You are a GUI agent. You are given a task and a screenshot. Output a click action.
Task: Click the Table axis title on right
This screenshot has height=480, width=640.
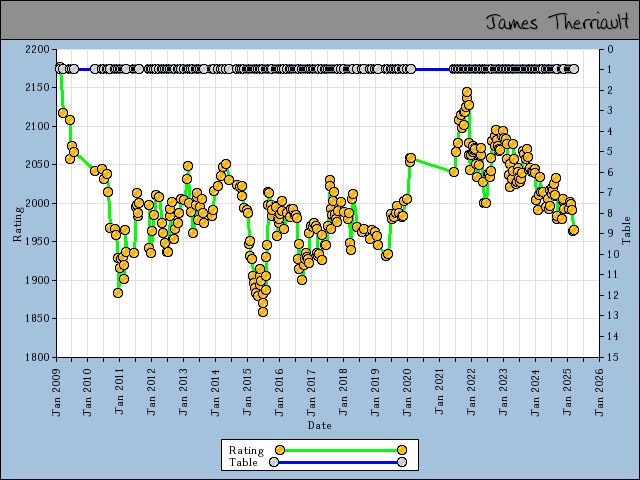[x=627, y=231]
